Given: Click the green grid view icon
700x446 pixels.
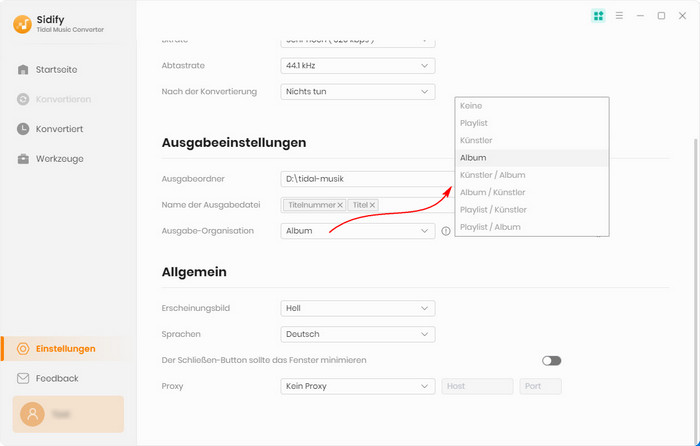Looking at the screenshot, I should (x=598, y=16).
